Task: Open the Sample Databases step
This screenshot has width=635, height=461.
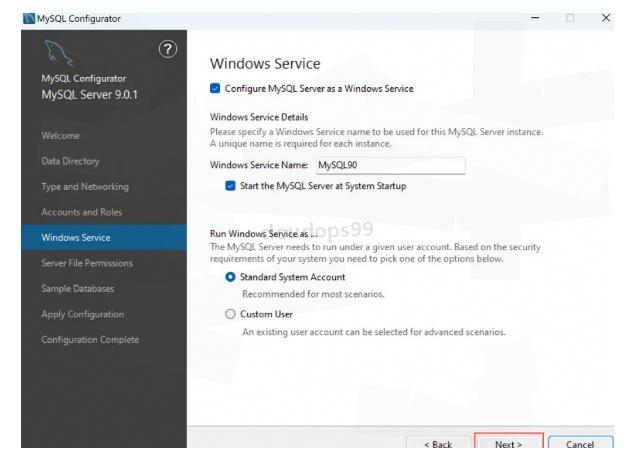Action: 78,288
